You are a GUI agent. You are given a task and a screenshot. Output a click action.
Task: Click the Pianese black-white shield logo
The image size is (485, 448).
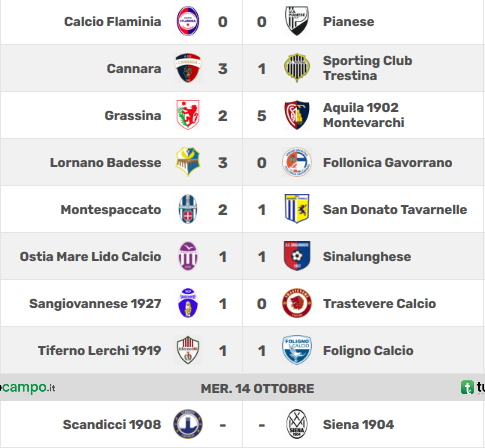coord(297,21)
